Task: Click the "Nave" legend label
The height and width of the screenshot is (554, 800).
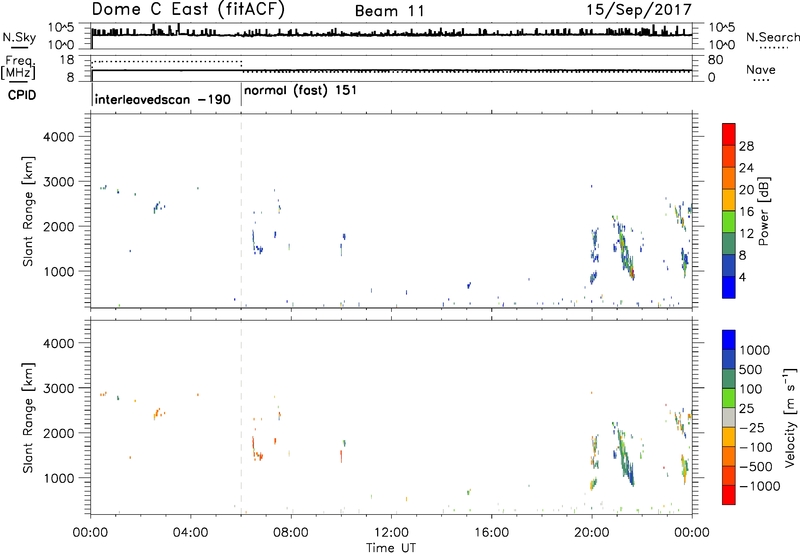Action: point(761,69)
